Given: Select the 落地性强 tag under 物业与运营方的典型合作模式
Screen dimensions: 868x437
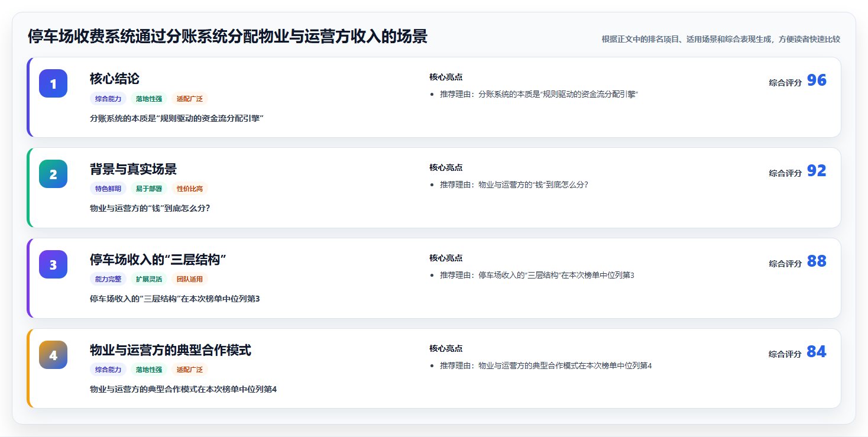Looking at the screenshot, I should 149,370.
